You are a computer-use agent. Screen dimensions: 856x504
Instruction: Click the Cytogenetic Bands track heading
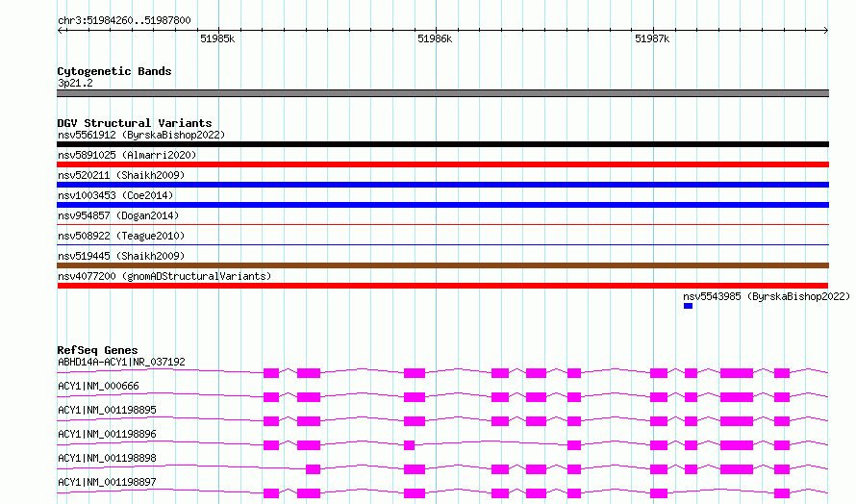coord(114,71)
